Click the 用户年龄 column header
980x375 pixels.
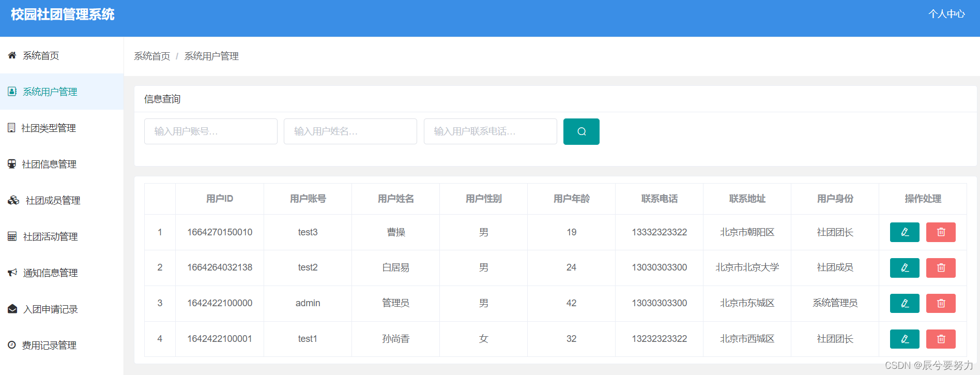pos(572,199)
